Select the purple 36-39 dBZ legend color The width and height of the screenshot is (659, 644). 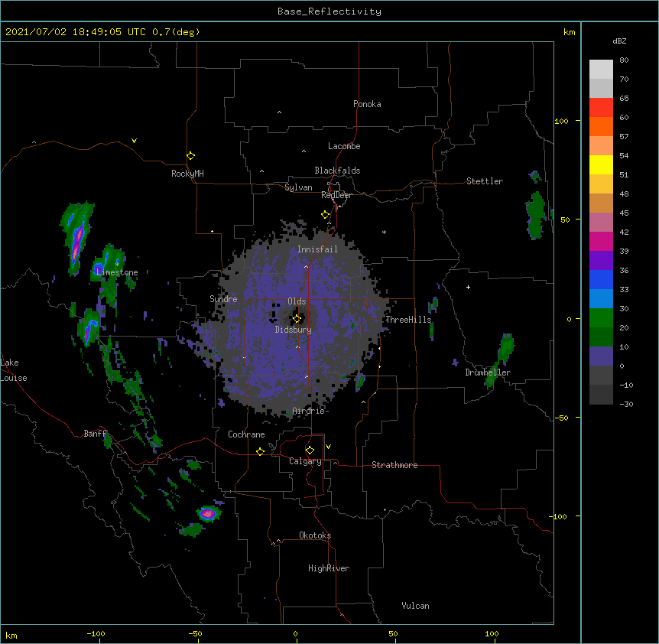601,261
